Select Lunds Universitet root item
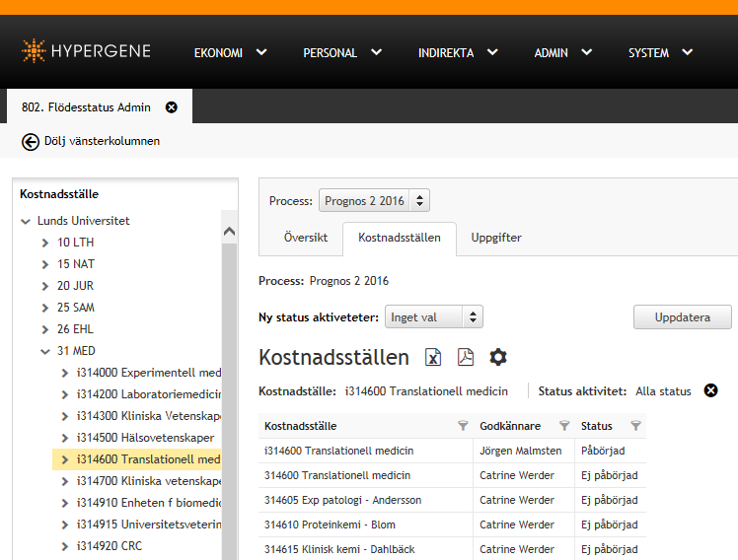This screenshot has width=738, height=560. pos(83,221)
